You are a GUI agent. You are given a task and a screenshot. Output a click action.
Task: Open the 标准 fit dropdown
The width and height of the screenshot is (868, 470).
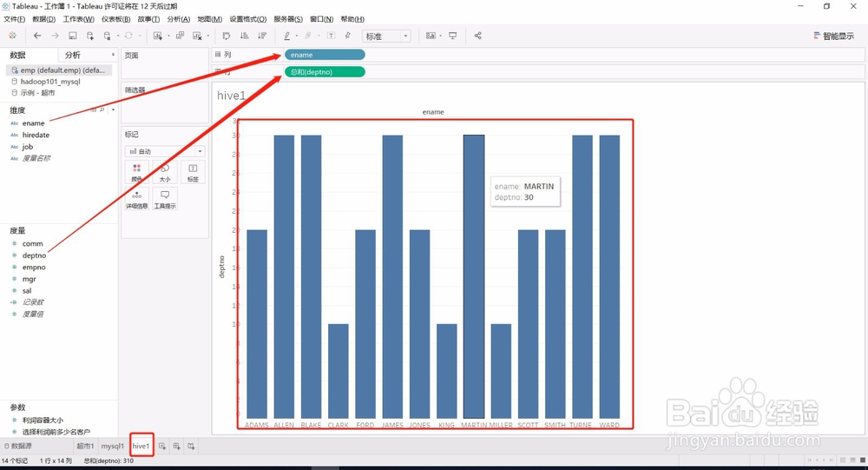click(x=386, y=36)
